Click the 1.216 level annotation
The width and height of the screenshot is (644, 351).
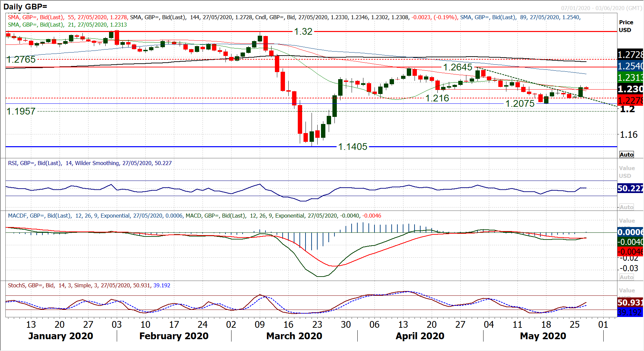437,98
